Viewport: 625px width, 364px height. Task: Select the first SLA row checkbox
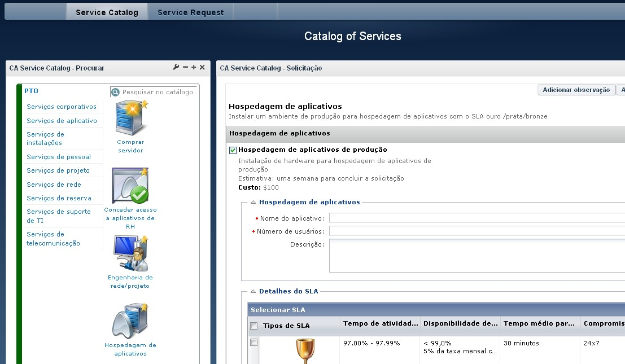pos(254,341)
